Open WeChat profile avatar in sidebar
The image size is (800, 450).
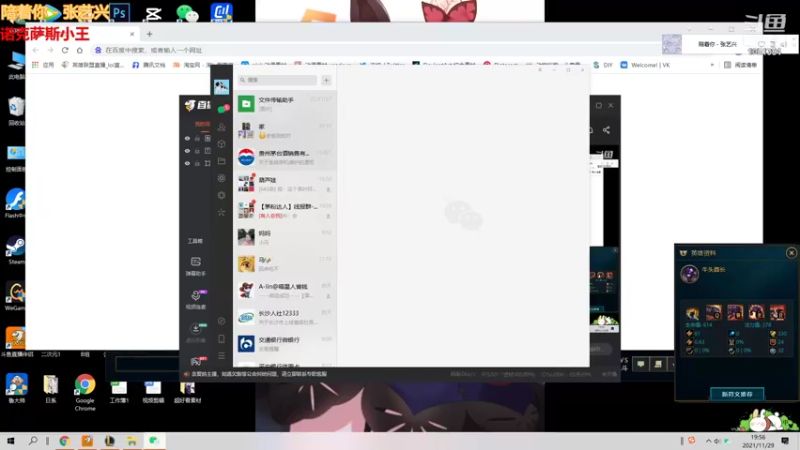click(x=221, y=87)
